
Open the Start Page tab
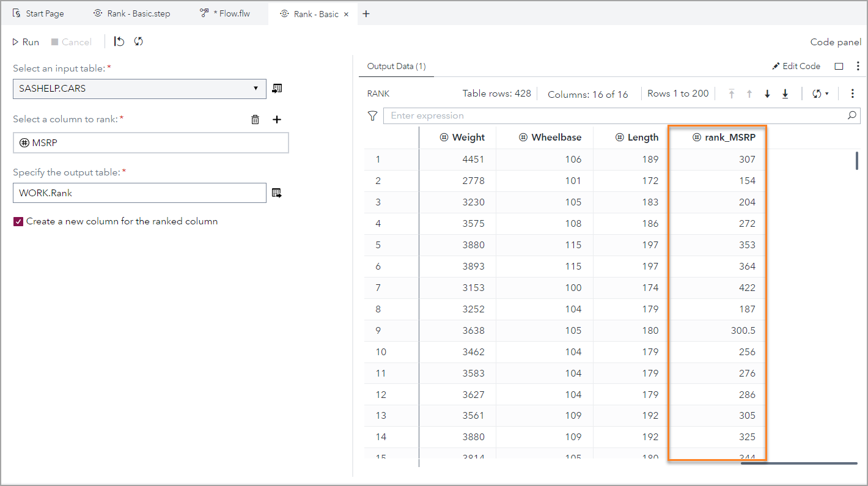[39, 13]
